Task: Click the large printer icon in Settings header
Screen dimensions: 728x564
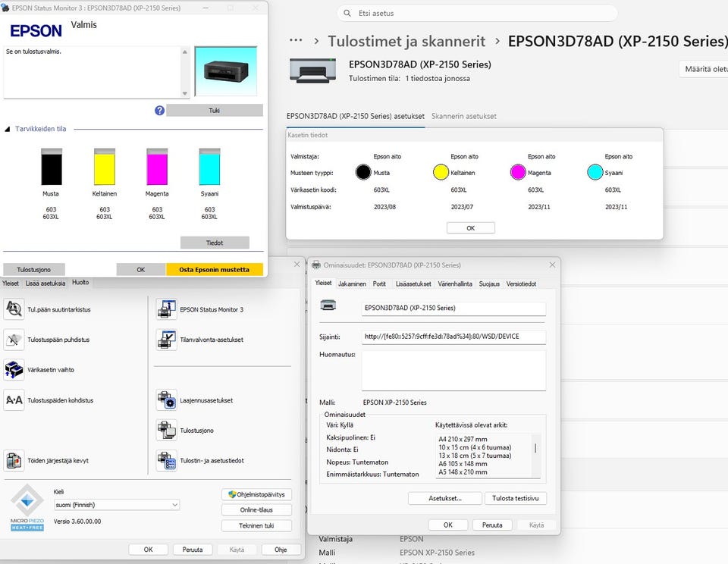Action: pos(312,70)
